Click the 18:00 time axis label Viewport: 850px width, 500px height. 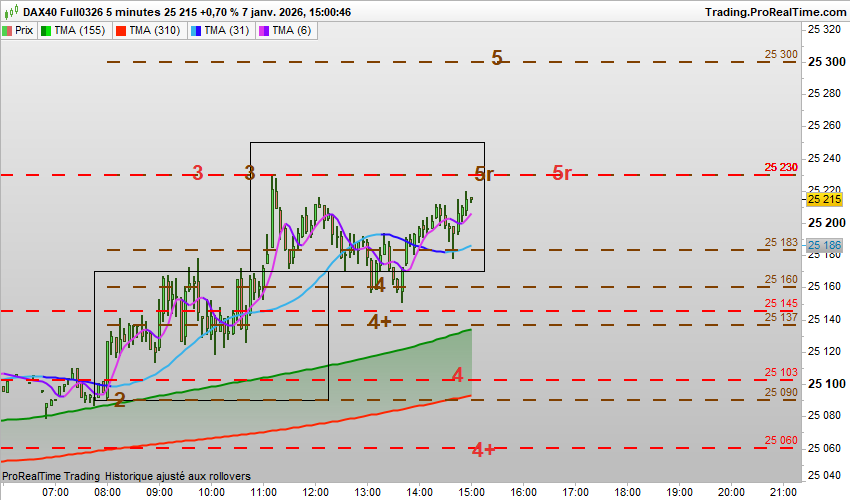[627, 492]
